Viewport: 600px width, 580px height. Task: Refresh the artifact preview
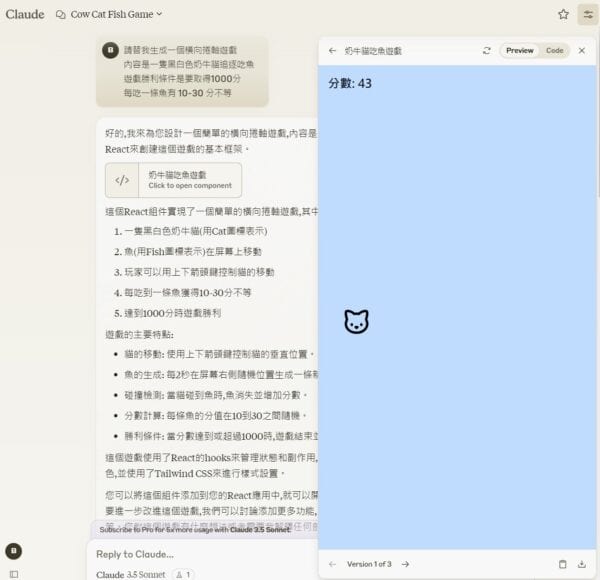point(487,50)
